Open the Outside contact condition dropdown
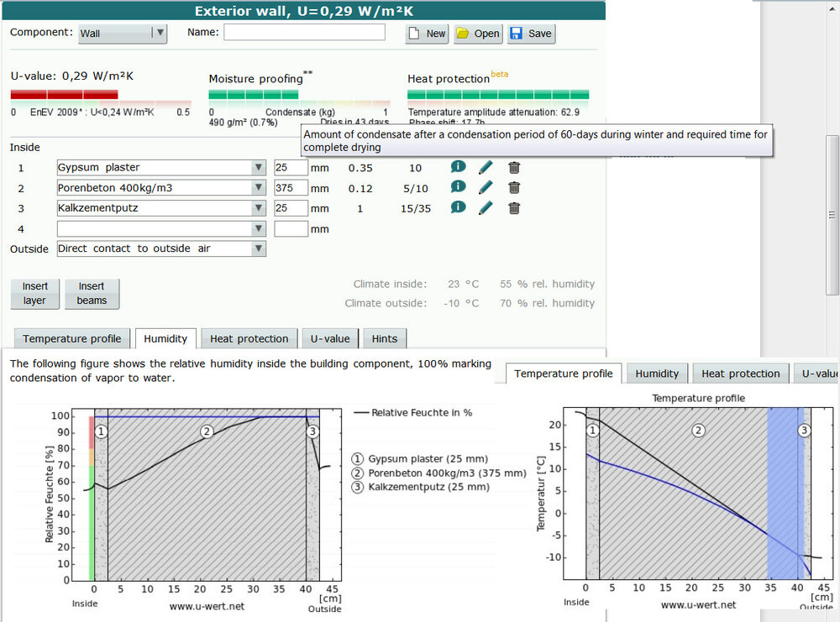840x622 pixels. [x=161, y=248]
